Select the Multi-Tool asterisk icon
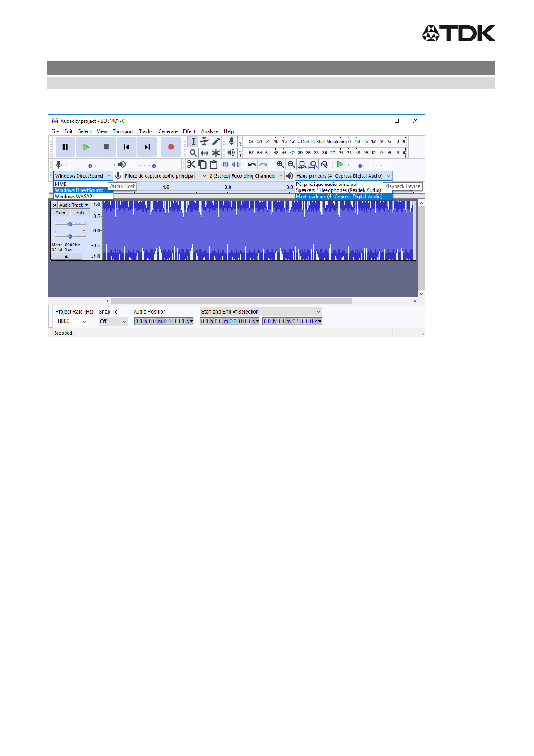The height and width of the screenshot is (756, 534). [x=216, y=153]
